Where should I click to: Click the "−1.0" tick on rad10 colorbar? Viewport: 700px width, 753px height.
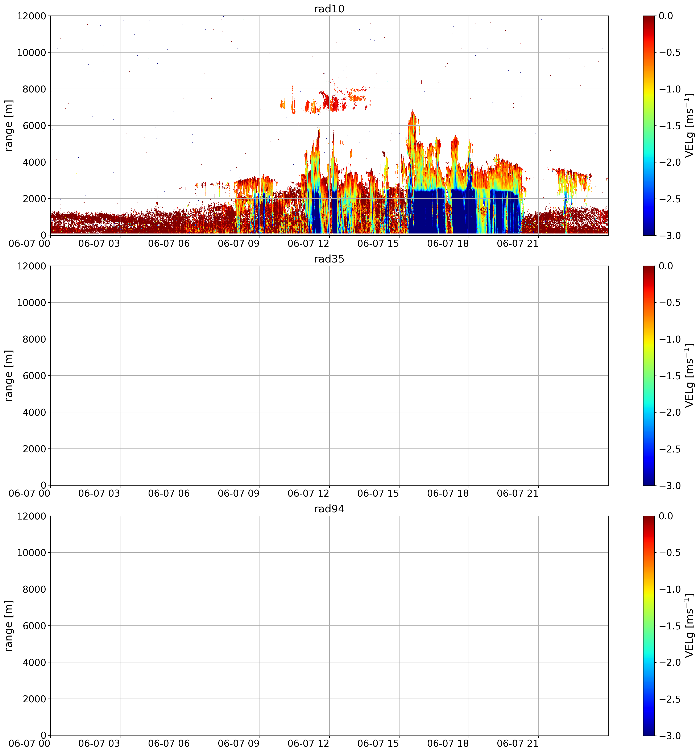(670, 89)
